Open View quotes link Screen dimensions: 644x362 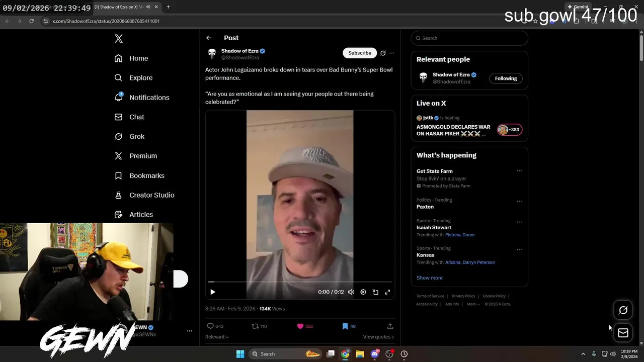[x=378, y=337]
